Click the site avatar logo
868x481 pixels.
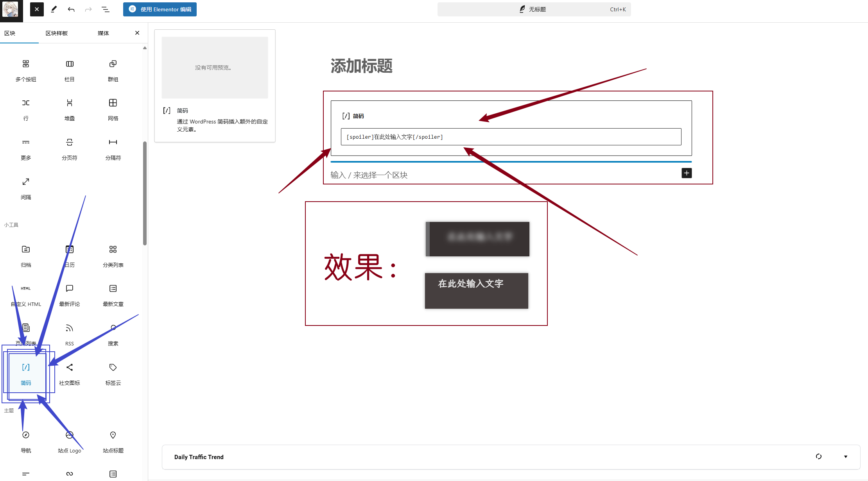[11, 10]
